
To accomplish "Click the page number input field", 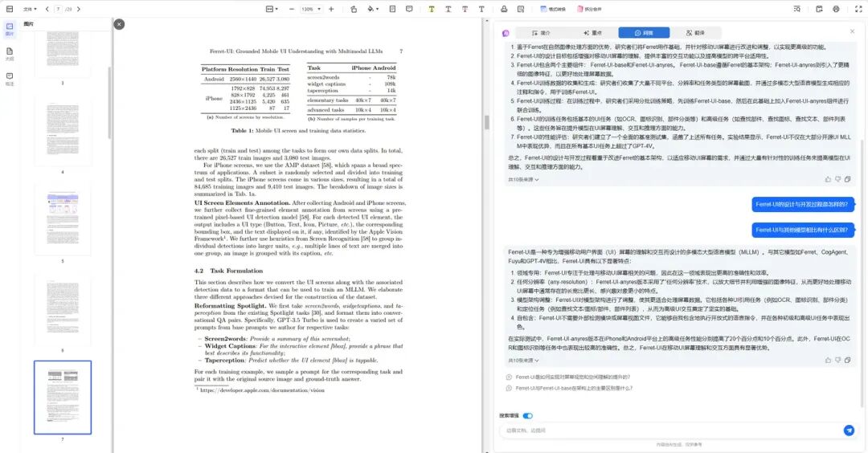I will (x=58, y=10).
